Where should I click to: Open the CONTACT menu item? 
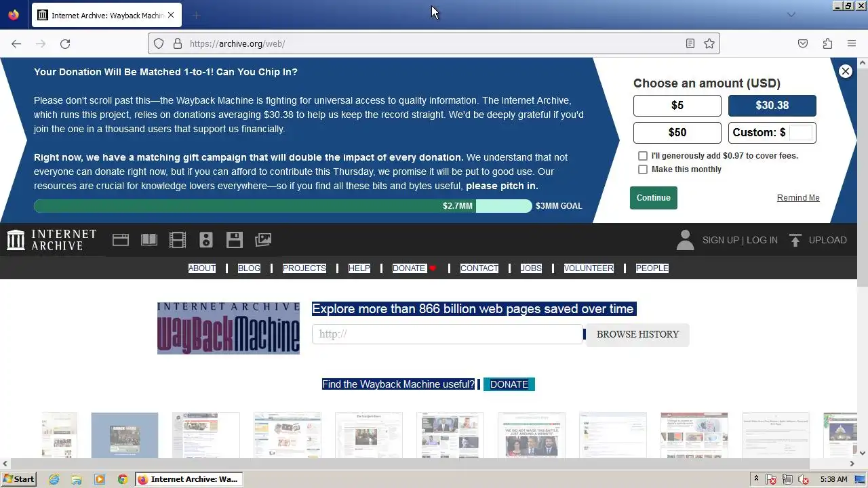tap(479, 268)
